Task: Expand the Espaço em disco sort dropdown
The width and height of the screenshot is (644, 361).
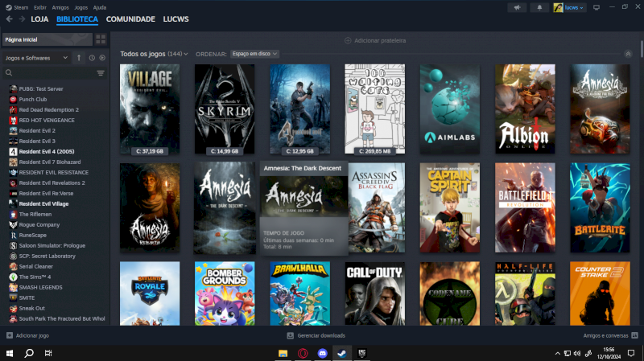Action: coord(254,54)
